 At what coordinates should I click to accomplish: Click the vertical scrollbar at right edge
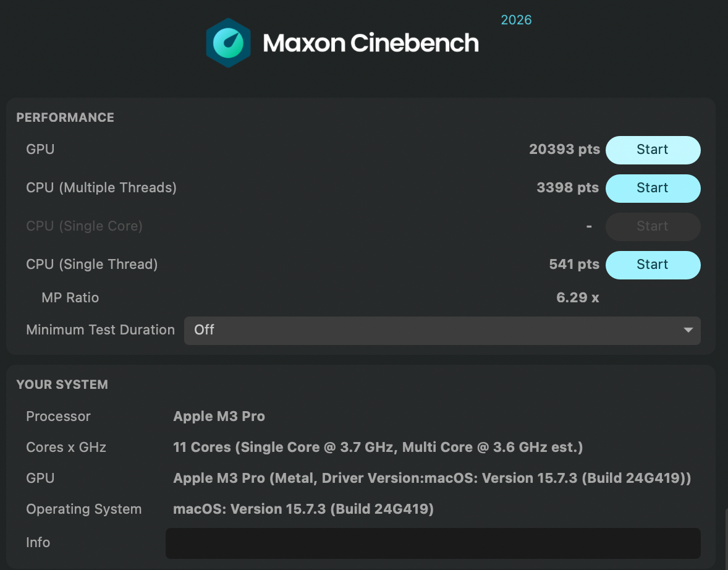726,539
